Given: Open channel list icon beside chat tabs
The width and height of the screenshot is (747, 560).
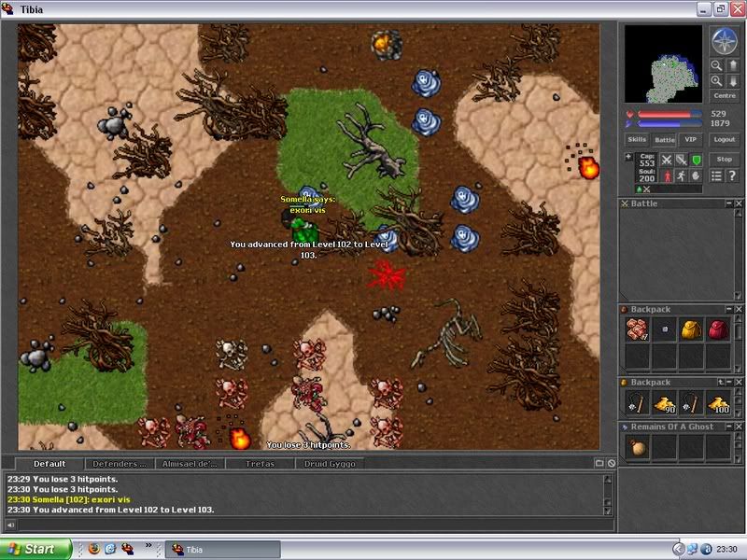Looking at the screenshot, I should point(599,463).
